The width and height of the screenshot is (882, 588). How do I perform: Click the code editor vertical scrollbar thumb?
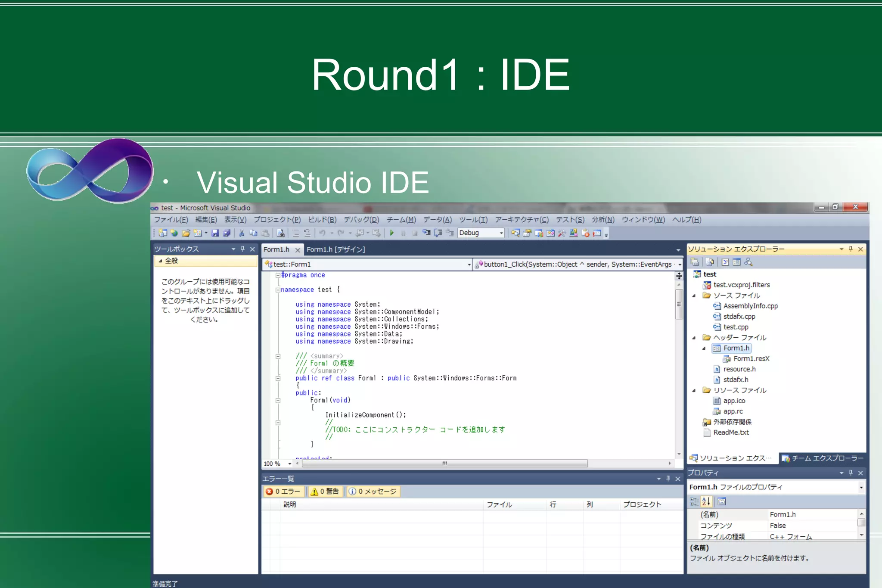[679, 304]
